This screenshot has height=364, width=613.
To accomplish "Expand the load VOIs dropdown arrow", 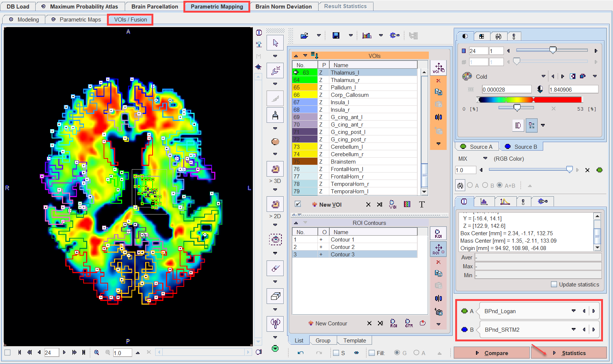I will (x=319, y=36).
